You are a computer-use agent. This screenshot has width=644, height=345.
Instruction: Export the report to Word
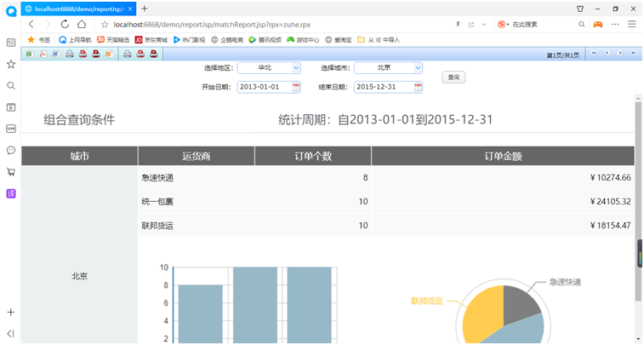click(x=56, y=54)
